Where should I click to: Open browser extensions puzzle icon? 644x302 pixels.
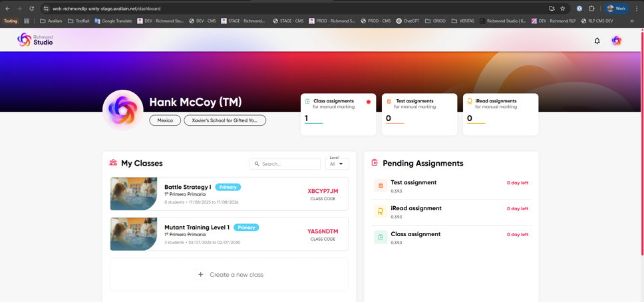[x=592, y=8]
